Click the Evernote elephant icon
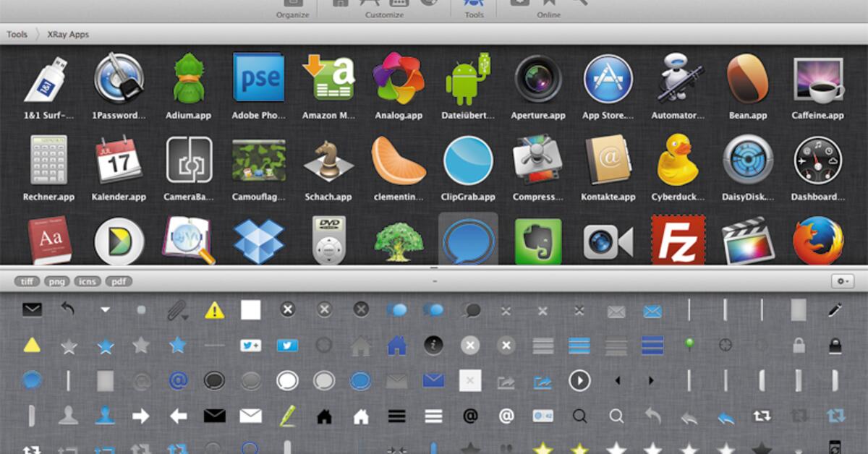The width and height of the screenshot is (868, 454). (538, 241)
